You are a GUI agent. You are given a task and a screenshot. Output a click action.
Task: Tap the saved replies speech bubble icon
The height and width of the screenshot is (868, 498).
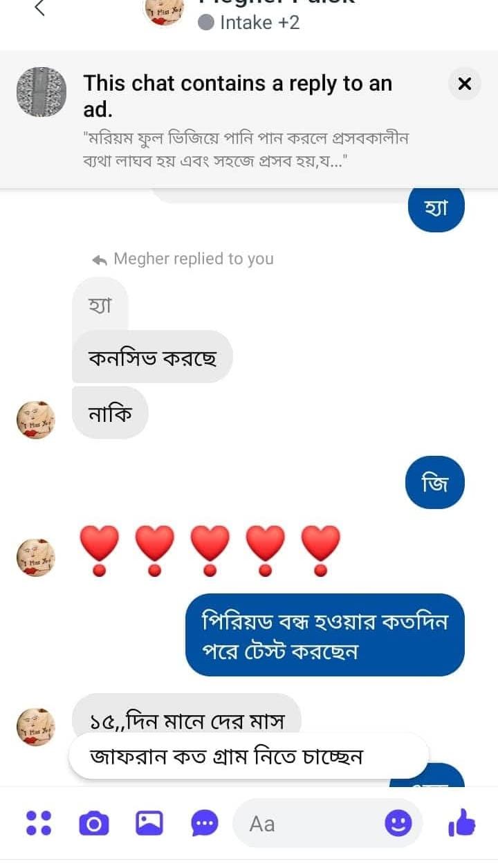tap(204, 823)
